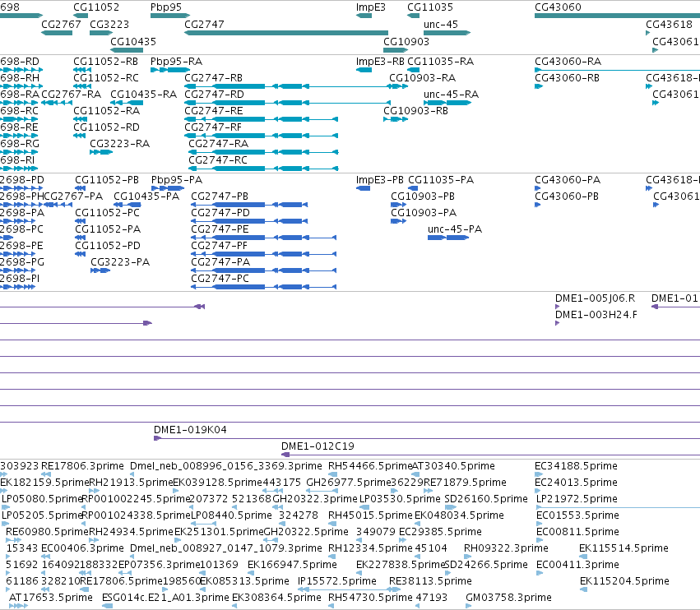Image resolution: width=700 pixels, height=610 pixels.
Task: Select EST SD26160.5prime
Action: tap(450, 507)
